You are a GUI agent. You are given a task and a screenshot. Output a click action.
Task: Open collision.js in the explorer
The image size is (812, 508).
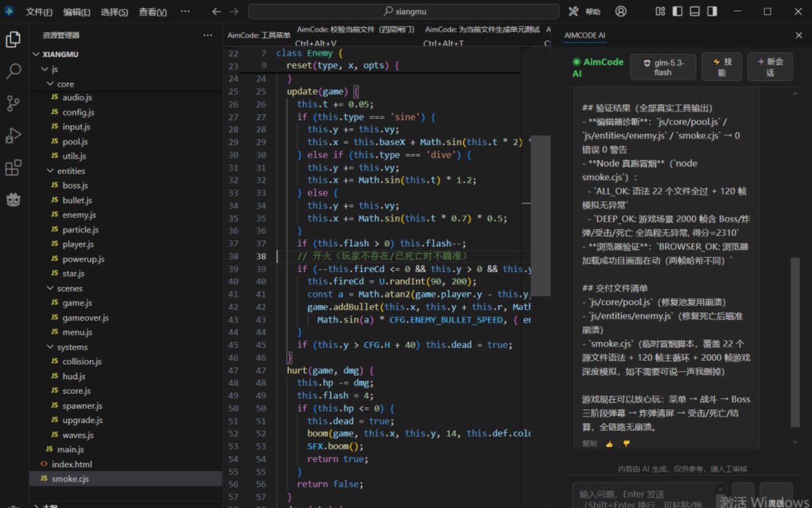[82, 361]
